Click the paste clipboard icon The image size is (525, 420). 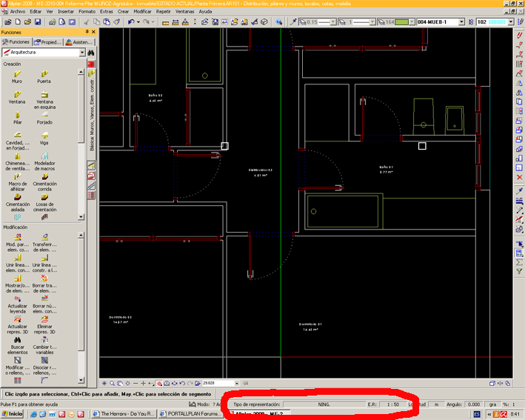[x=107, y=22]
